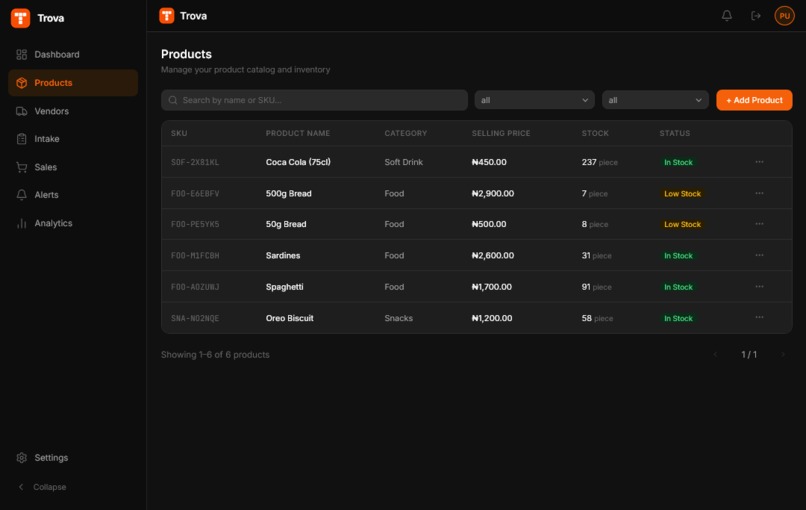Click the Stock column header
806x510 pixels.
(595, 133)
